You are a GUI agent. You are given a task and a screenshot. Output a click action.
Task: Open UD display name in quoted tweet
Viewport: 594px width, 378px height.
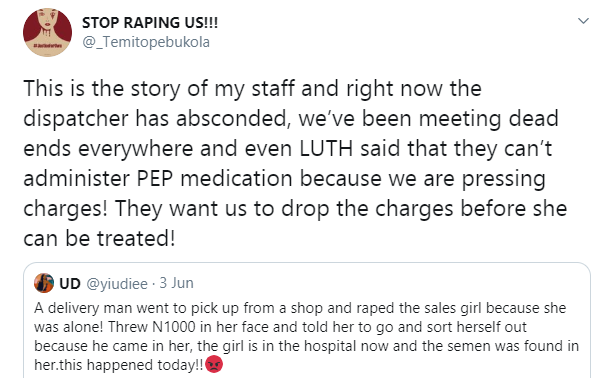tap(70, 283)
